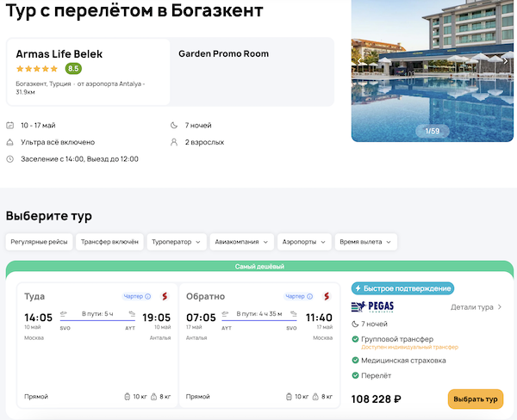Click the outbound 10 кг luggage icon
The image size is (517, 420).
(x=128, y=397)
